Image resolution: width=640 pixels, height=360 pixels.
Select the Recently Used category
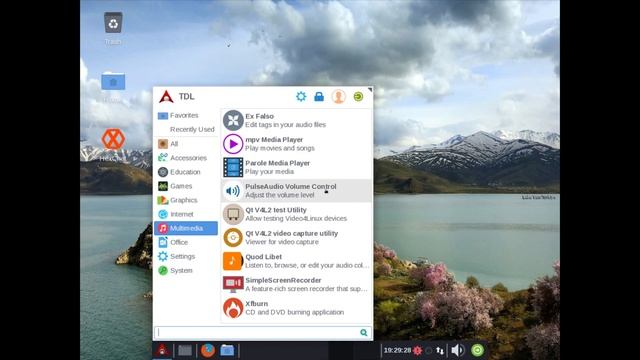coord(186,129)
